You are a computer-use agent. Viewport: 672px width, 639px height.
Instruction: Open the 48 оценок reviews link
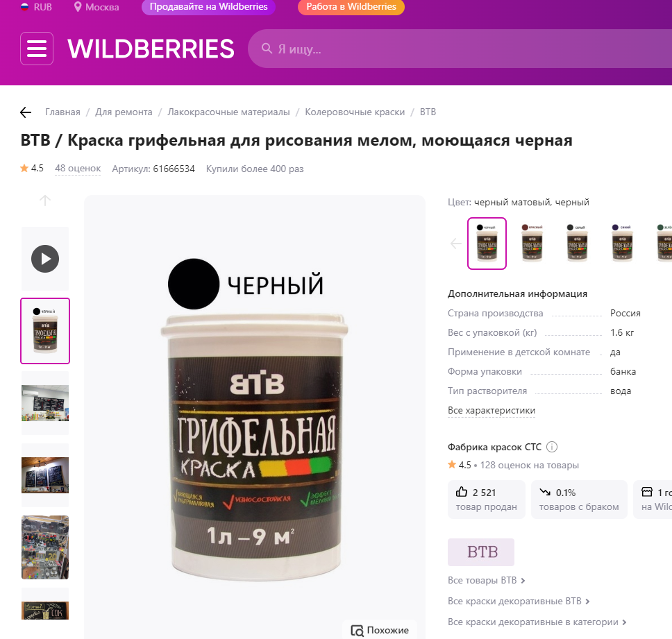coord(78,169)
